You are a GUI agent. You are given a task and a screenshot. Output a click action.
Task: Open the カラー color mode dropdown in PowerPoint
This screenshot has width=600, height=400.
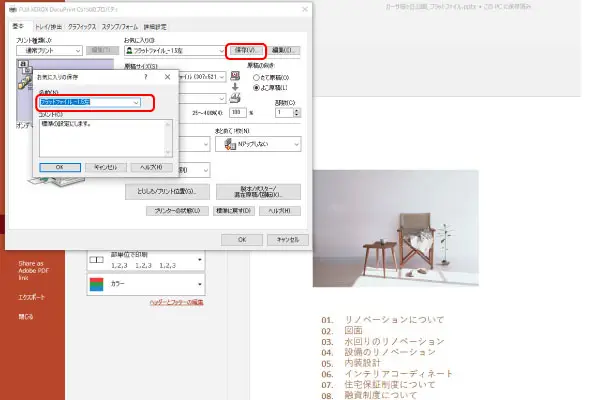click(x=146, y=284)
